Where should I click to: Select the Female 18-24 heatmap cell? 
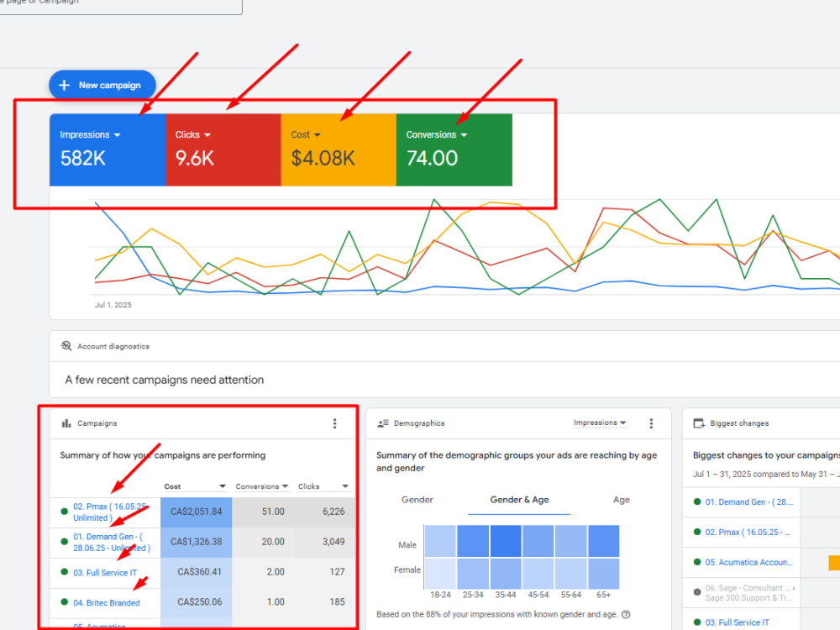click(x=440, y=573)
